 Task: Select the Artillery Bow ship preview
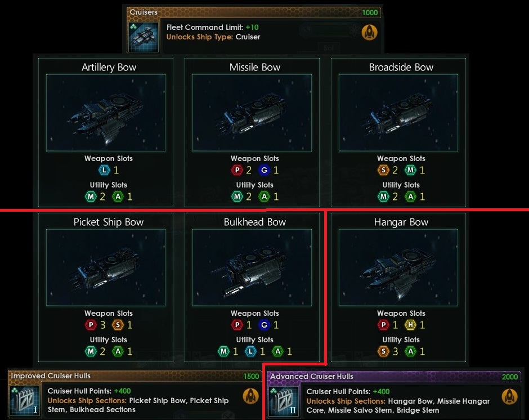tap(106, 113)
